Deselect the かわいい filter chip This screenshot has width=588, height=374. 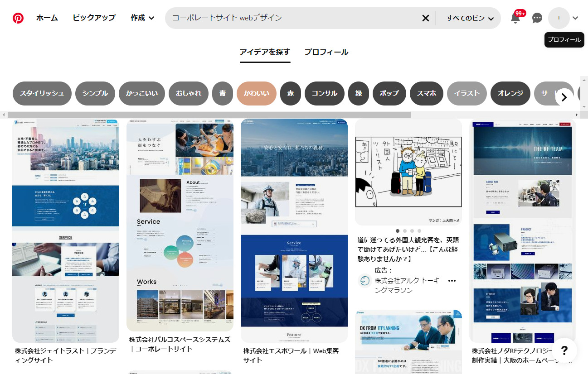coord(256,93)
